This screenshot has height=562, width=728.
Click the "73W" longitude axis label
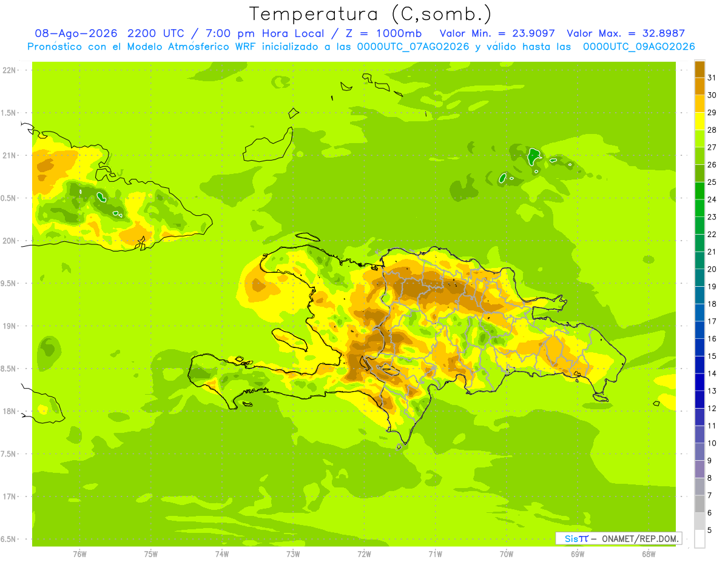[293, 554]
